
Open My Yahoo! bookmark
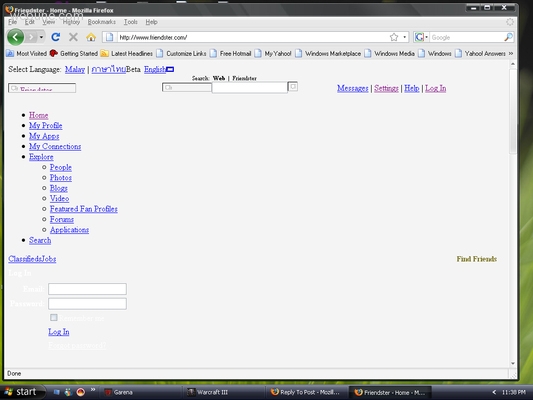[x=273, y=53]
